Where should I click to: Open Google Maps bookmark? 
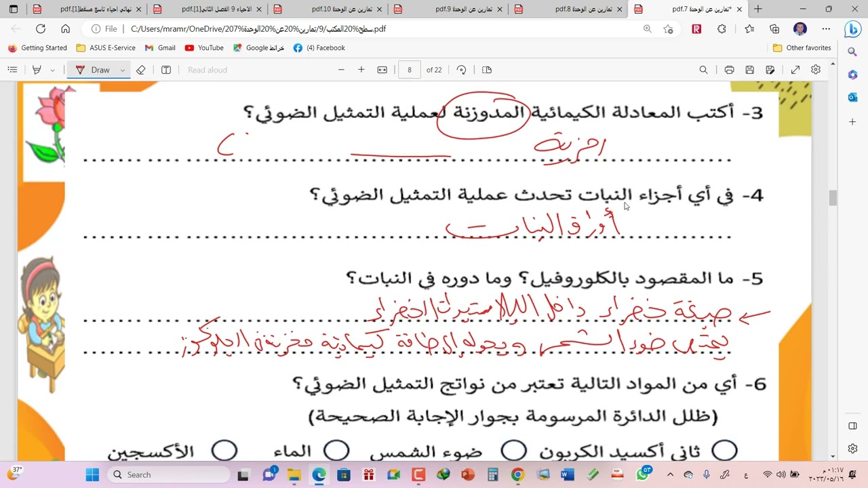[258, 48]
